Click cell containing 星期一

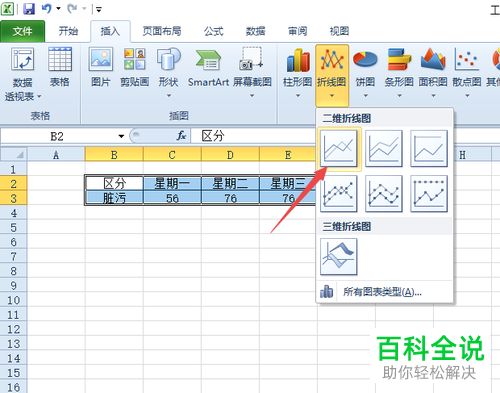click(172, 183)
